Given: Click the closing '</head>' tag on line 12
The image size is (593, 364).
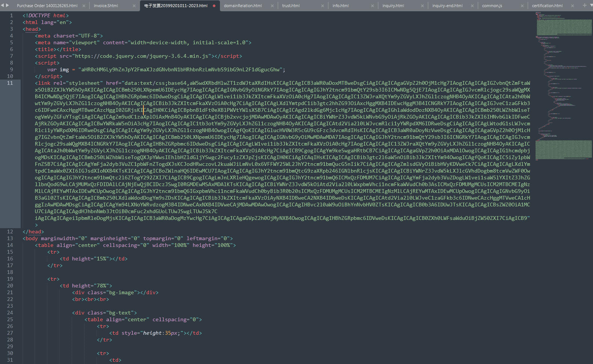Looking at the screenshot, I should (x=33, y=232).
